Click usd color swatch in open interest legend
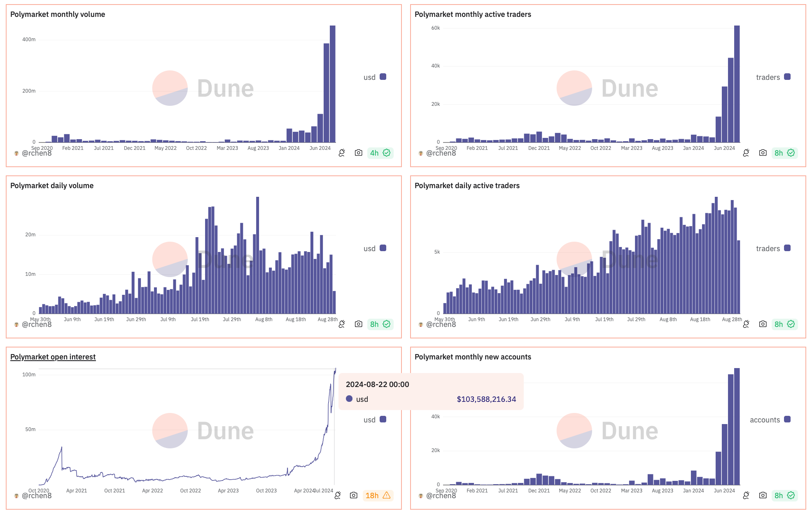812x513 pixels. tap(383, 419)
